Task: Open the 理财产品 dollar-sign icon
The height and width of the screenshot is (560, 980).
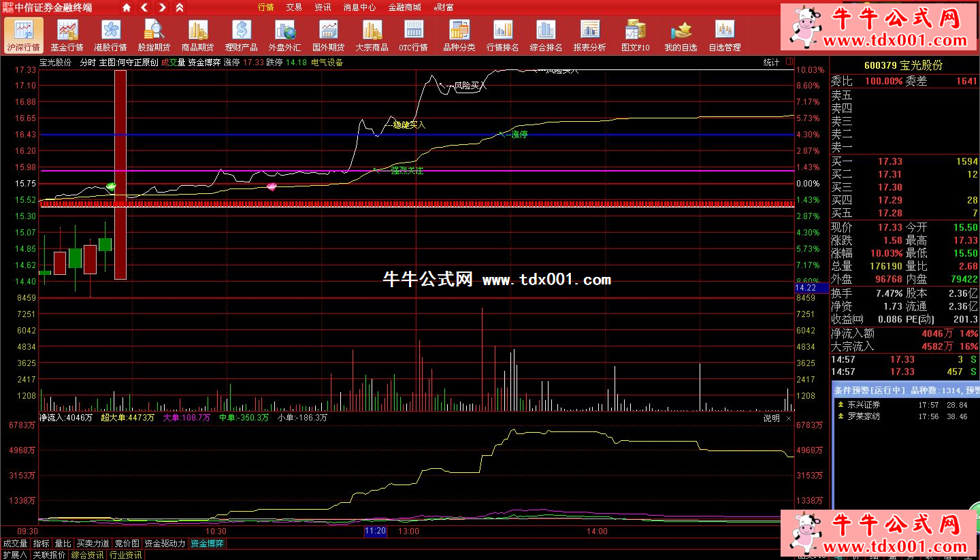Action: [241, 35]
